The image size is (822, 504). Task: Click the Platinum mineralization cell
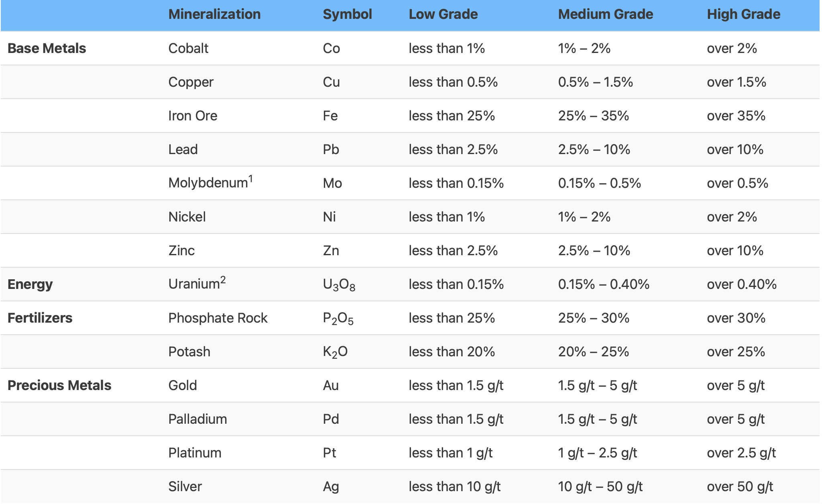tap(195, 453)
